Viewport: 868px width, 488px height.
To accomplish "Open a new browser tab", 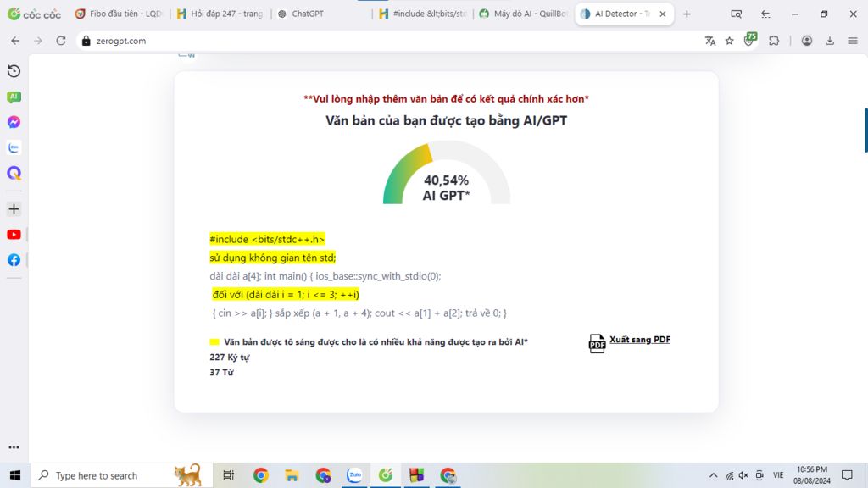I will tap(687, 14).
